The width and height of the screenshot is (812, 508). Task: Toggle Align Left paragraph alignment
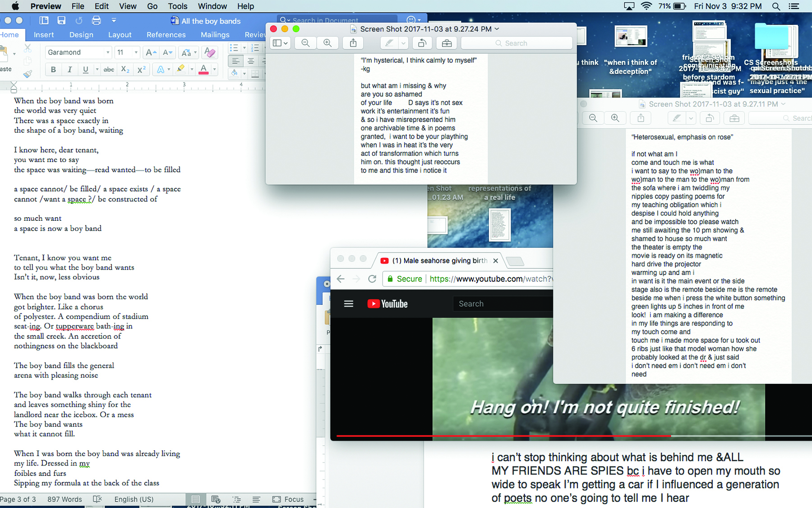tap(235, 61)
